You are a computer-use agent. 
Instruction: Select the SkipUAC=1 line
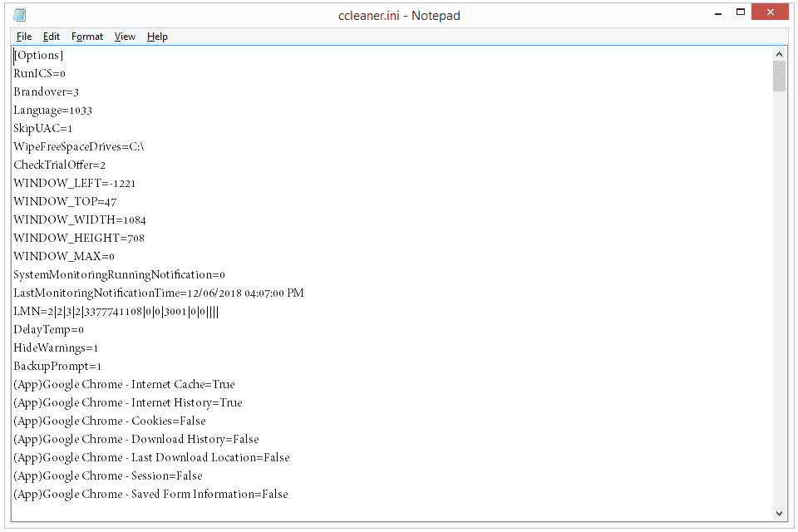pos(42,128)
